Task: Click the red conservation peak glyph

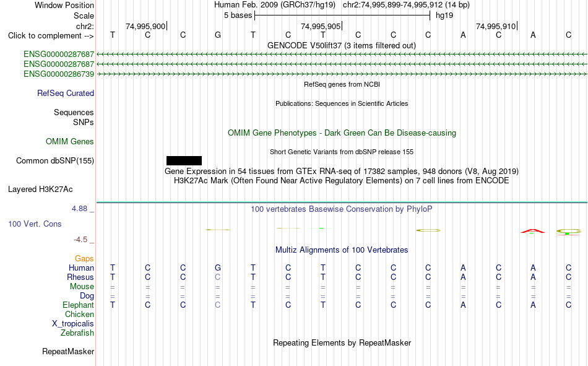Action: 532,231
